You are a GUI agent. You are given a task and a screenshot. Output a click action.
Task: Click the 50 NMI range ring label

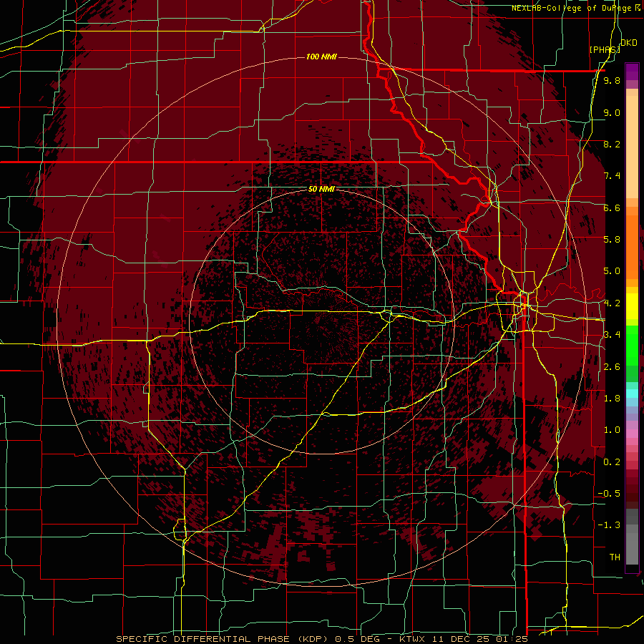click(x=321, y=189)
